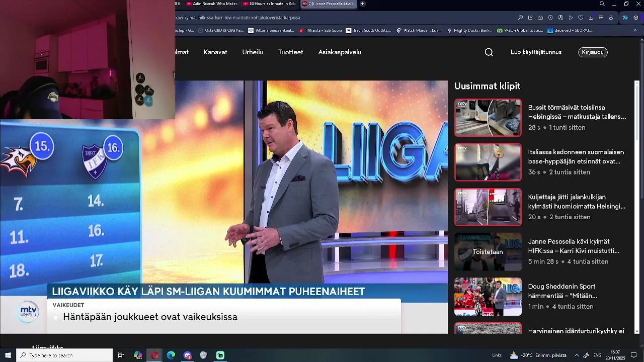Viewport: 644px width, 362px height.
Task: Click the Kirjaudu login button
Action: (x=593, y=52)
